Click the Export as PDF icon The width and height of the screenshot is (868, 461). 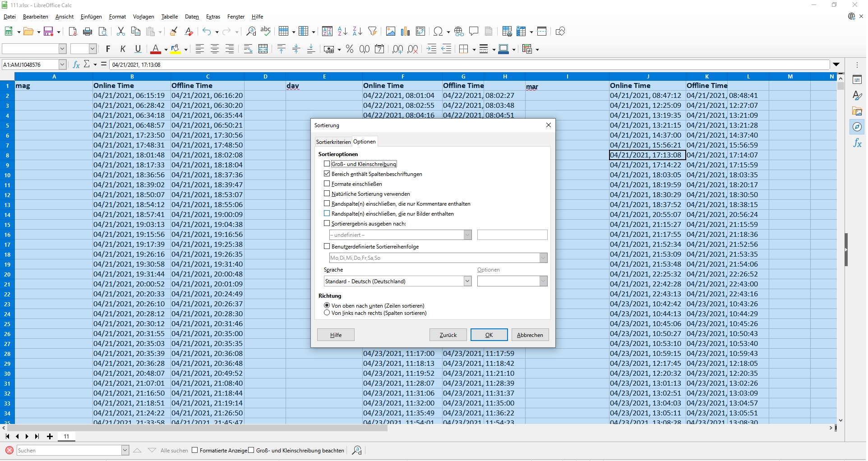click(73, 31)
